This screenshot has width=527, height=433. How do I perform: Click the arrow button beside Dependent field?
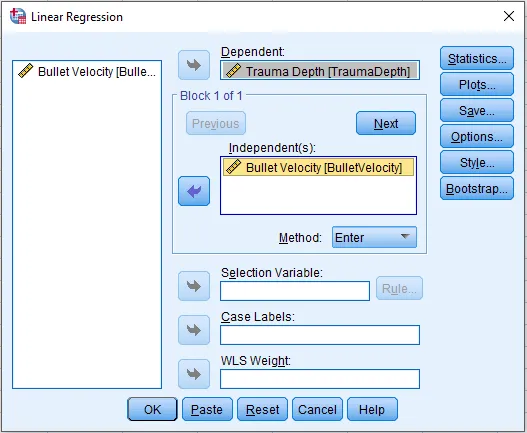point(194,65)
